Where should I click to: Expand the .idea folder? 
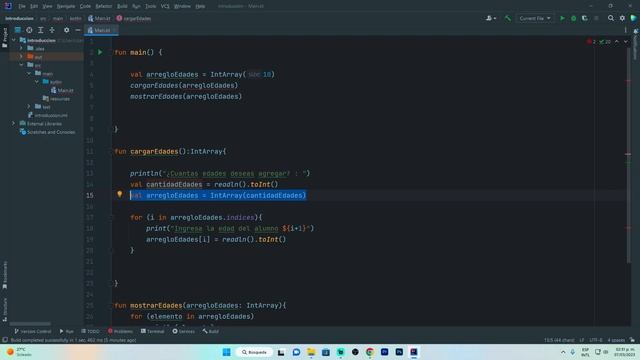click(21, 49)
